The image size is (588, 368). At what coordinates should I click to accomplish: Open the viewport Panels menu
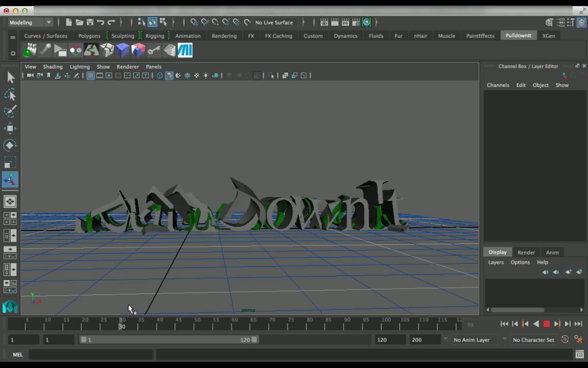click(x=154, y=67)
